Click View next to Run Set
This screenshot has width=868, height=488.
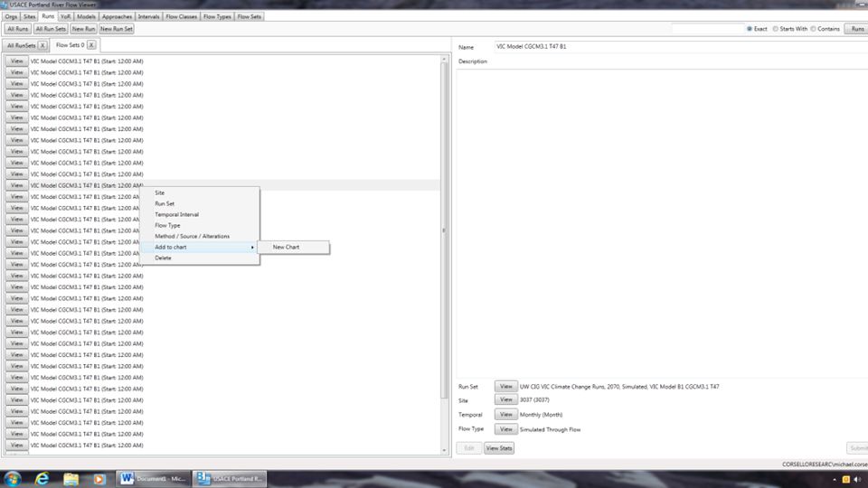[506, 387]
